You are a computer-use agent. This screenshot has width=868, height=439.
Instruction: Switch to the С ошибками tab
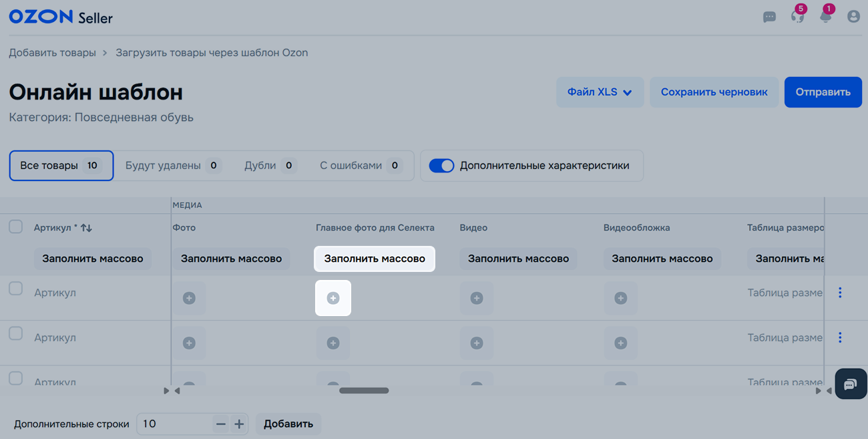coord(361,166)
